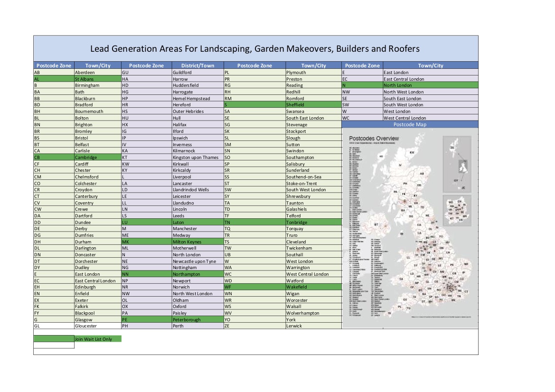Click the Belfast cell

[98, 144]
